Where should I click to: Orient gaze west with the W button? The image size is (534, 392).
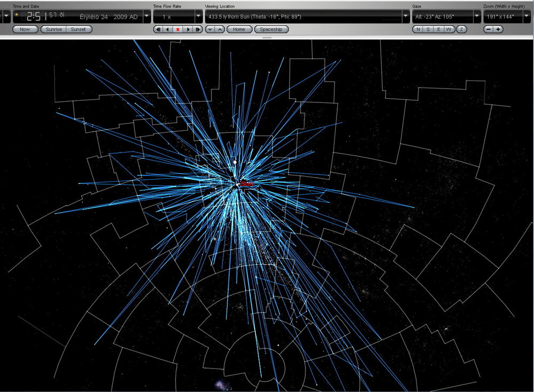tap(449, 29)
